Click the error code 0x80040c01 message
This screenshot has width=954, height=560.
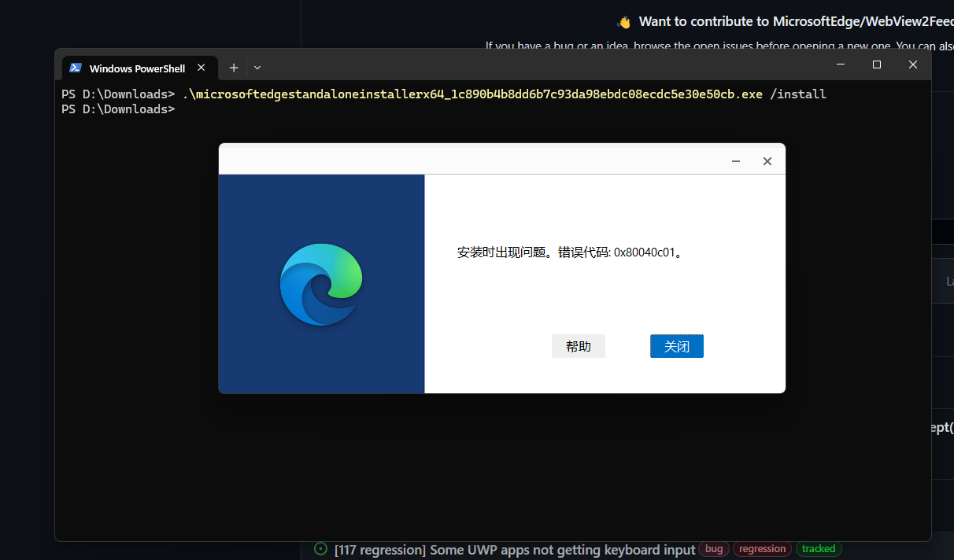[x=570, y=253]
